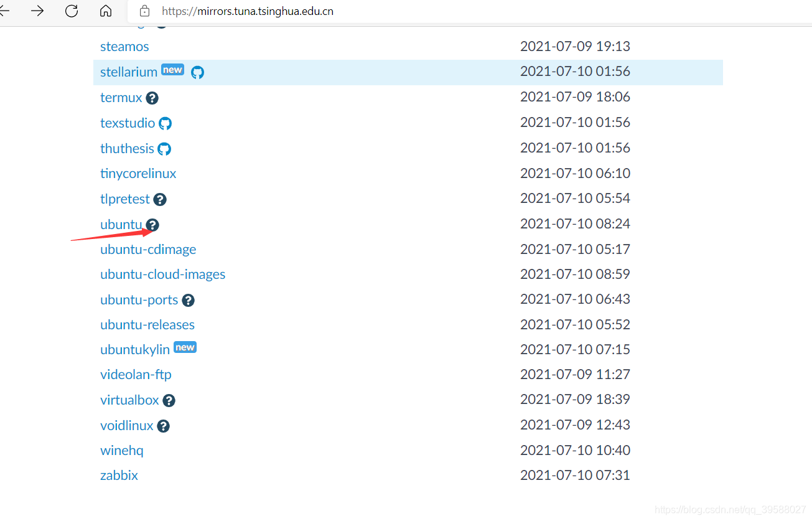The height and width of the screenshot is (521, 812).
Task: Select zabbix sync time 2021-07-10 07:31
Action: 575,475
